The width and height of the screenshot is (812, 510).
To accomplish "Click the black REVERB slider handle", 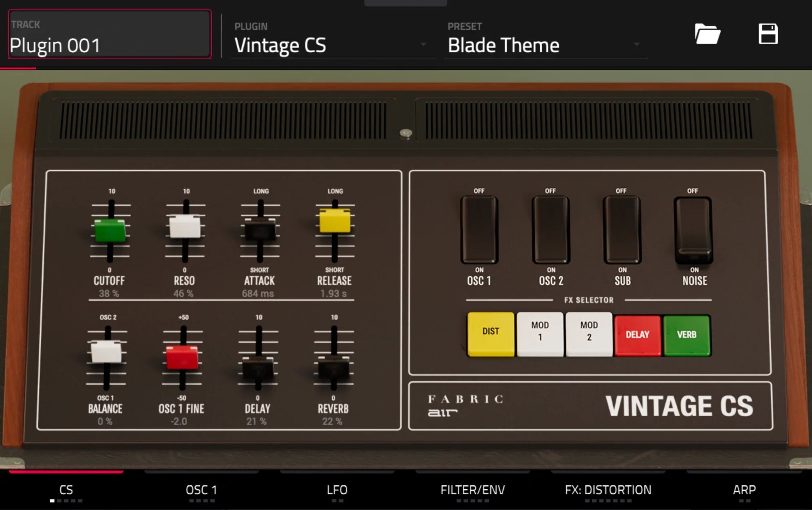I will [x=333, y=367].
